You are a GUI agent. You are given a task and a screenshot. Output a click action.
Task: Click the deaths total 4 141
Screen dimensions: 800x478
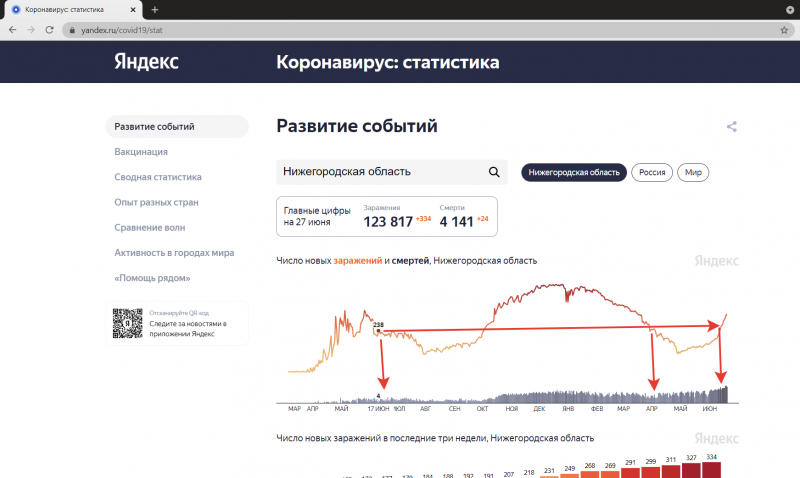(457, 222)
